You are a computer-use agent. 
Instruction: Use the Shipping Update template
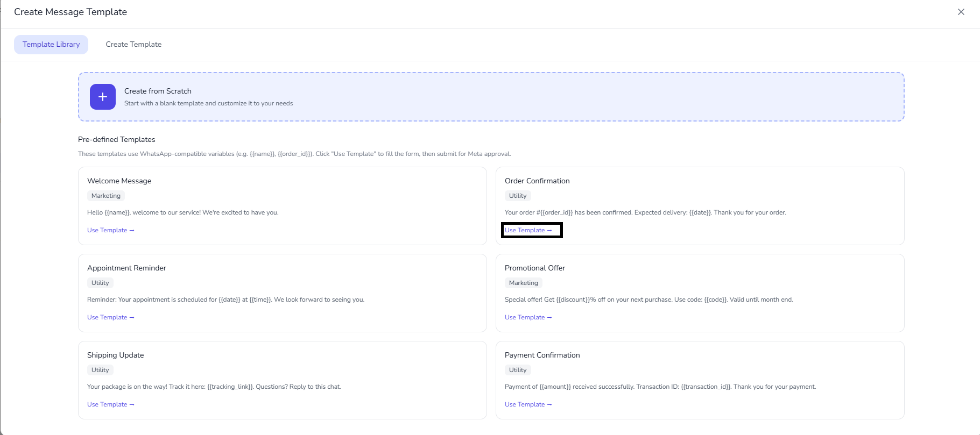(x=110, y=404)
